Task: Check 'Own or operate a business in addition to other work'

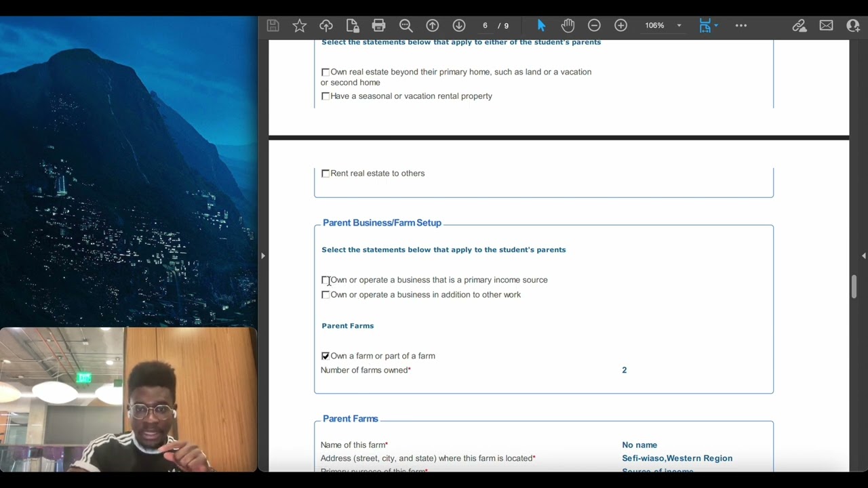Action: click(x=325, y=295)
